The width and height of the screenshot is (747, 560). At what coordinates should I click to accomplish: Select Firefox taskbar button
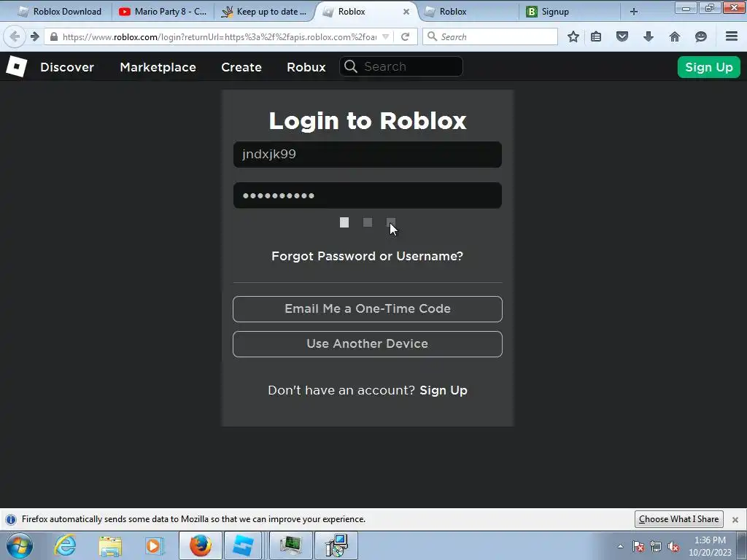201,545
